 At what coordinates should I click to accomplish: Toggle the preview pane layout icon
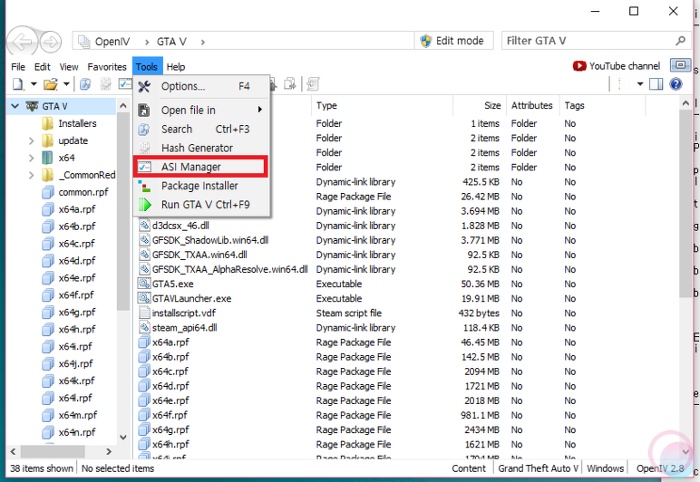[x=656, y=84]
